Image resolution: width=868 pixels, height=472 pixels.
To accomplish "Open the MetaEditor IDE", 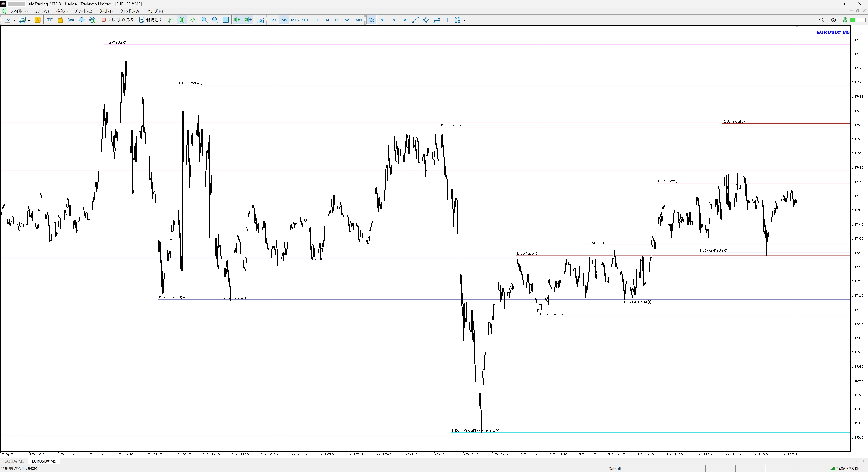I will point(50,20).
